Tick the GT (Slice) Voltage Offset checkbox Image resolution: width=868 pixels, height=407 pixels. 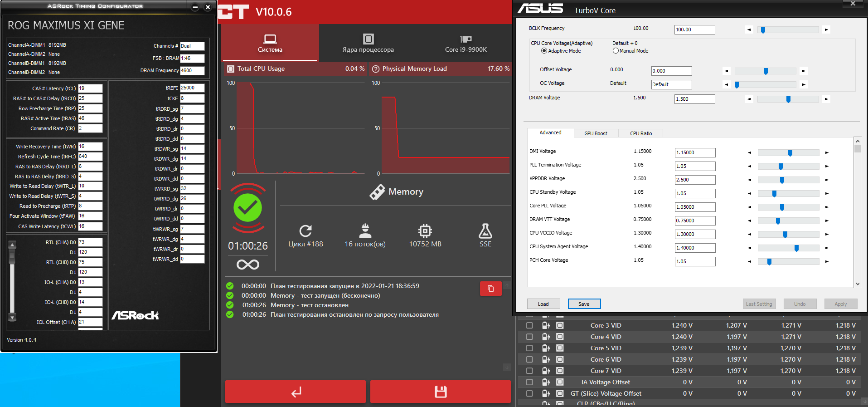click(x=529, y=393)
